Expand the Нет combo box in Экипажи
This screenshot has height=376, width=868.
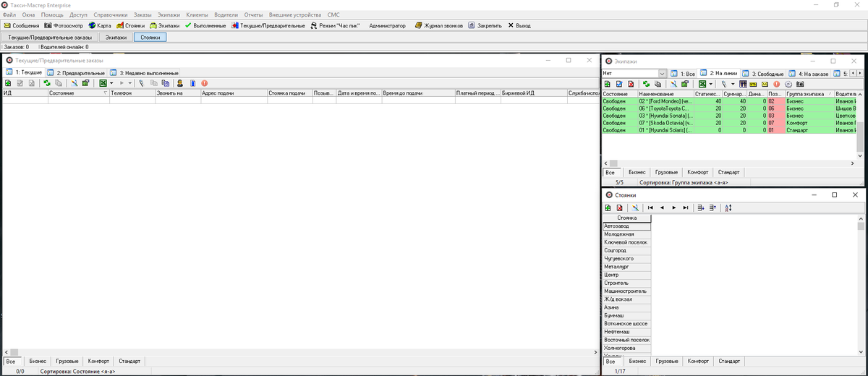coord(662,74)
